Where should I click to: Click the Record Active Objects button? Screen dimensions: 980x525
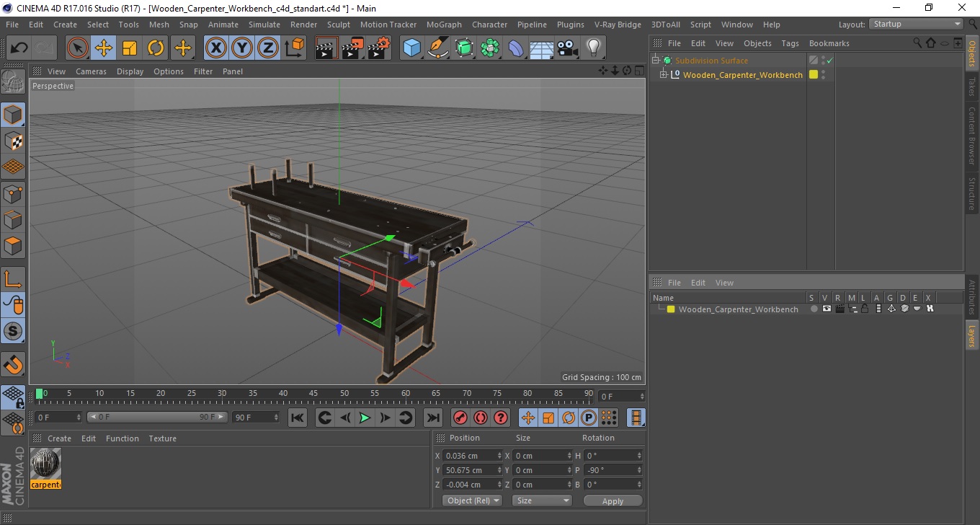(460, 418)
